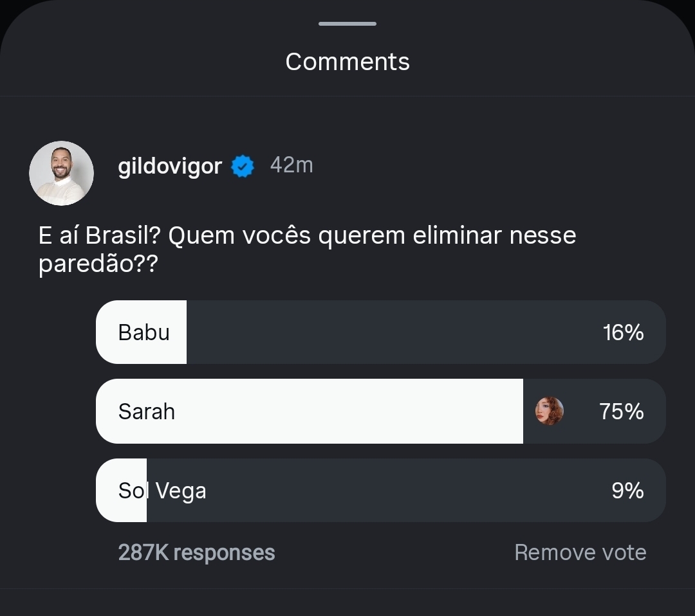The width and height of the screenshot is (695, 616).
Task: Select the Sarah poll option label
Action: pyautogui.click(x=147, y=412)
